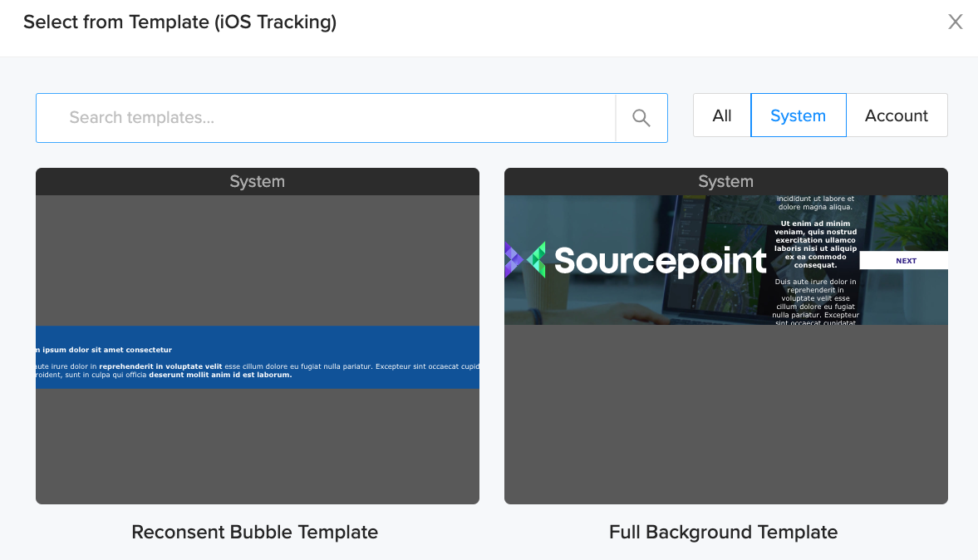978x560 pixels.
Task: Choose the Full Background Template preview
Action: click(x=726, y=336)
